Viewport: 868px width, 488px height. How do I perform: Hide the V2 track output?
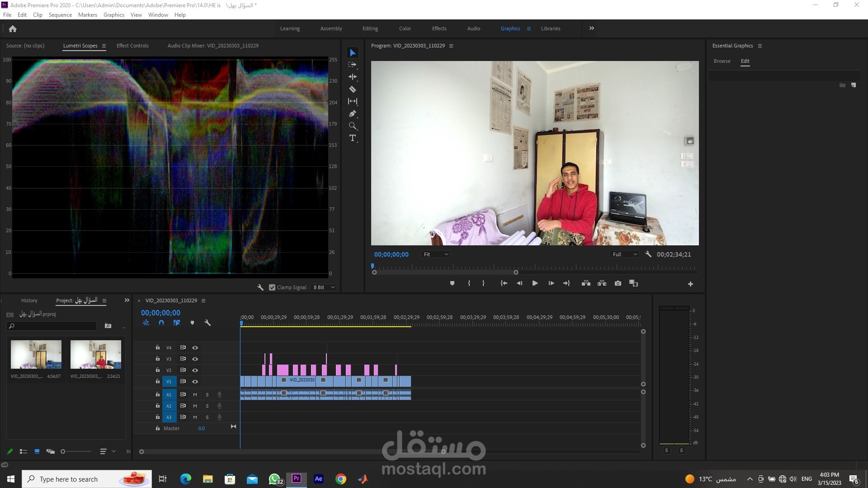click(x=195, y=370)
